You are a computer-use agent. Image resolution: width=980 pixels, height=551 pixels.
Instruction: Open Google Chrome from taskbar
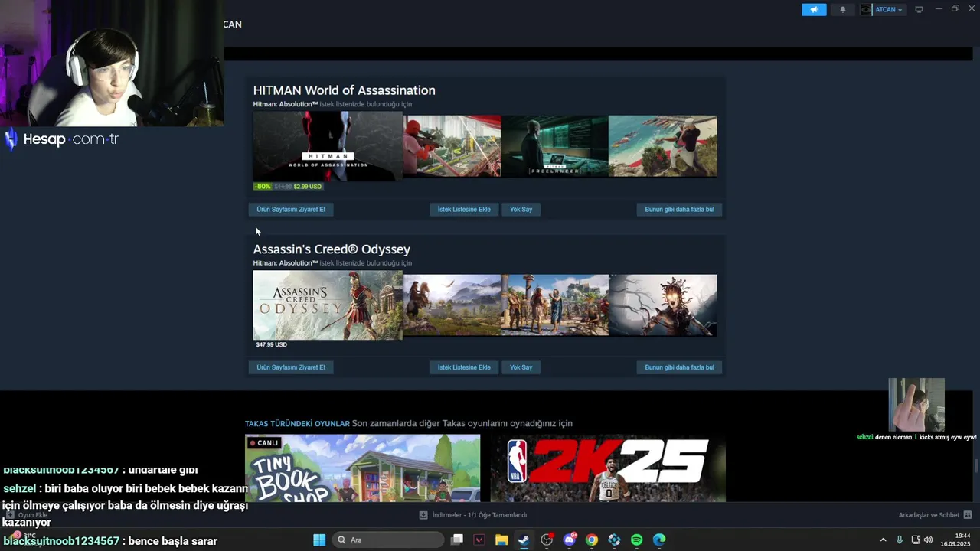pos(592,540)
